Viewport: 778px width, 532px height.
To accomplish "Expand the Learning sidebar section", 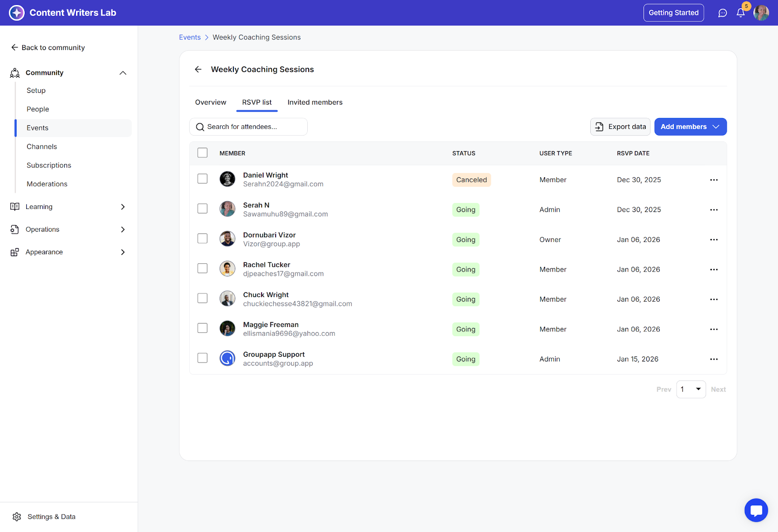I will 123,207.
